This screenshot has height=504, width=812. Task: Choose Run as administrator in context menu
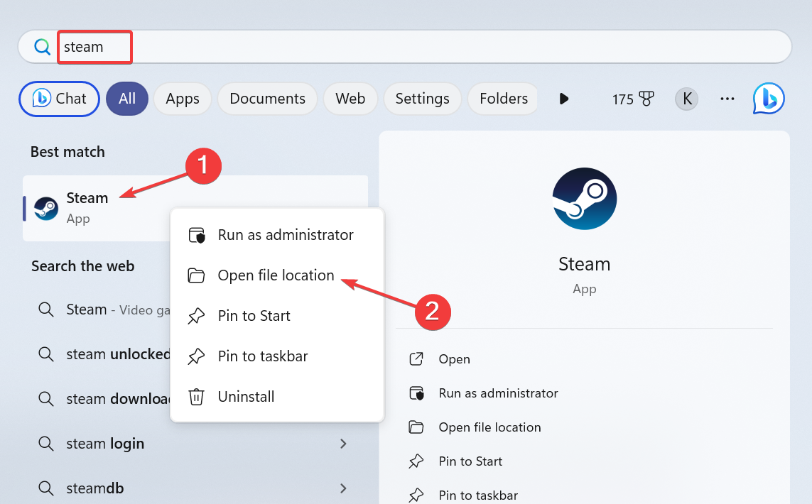(277, 235)
